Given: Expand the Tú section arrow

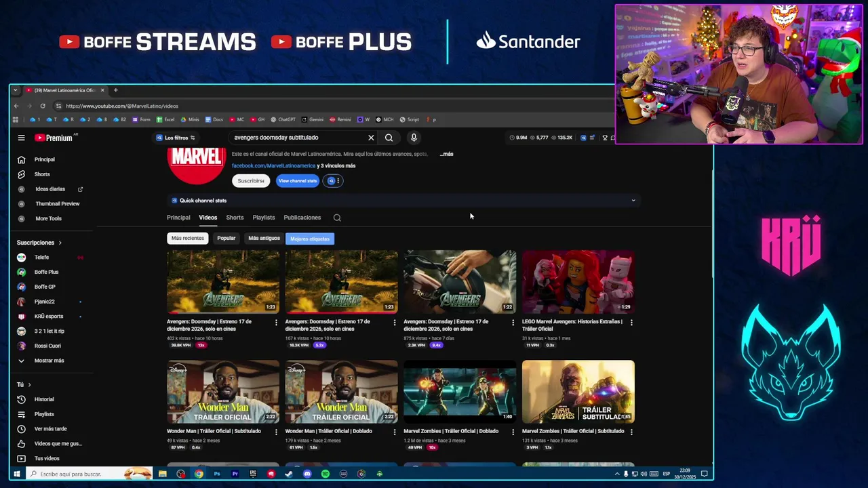Looking at the screenshot, I should point(29,385).
